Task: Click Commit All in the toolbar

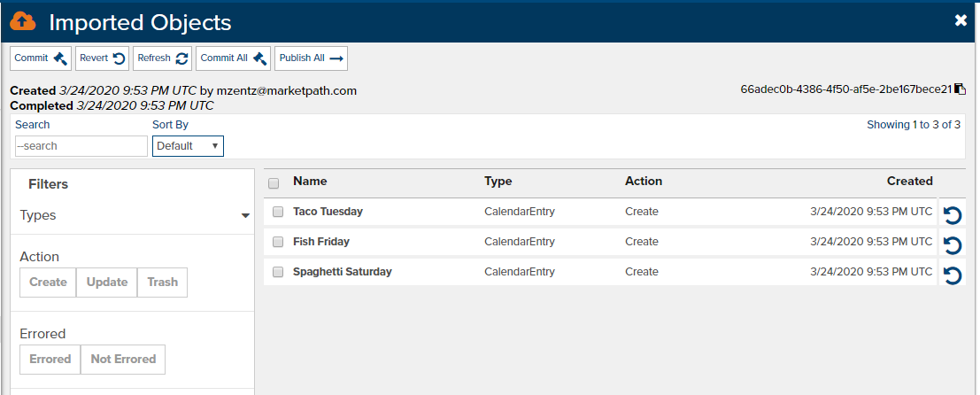Action: 233,58
